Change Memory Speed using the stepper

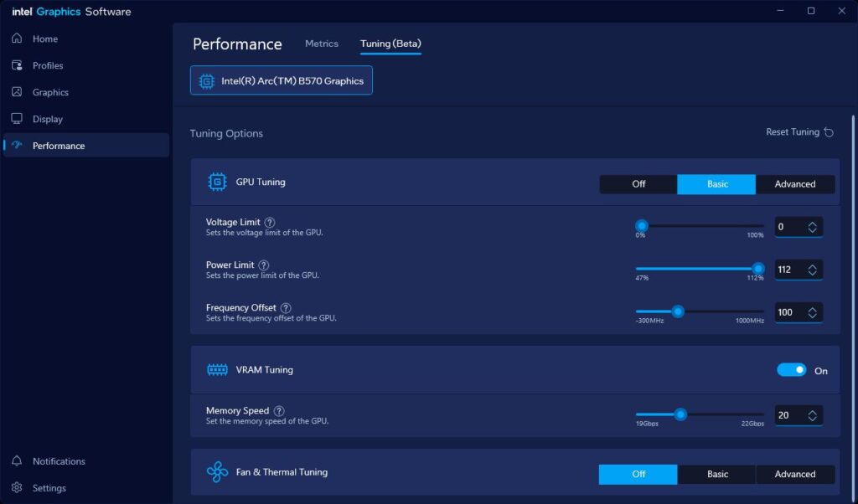[812, 415]
